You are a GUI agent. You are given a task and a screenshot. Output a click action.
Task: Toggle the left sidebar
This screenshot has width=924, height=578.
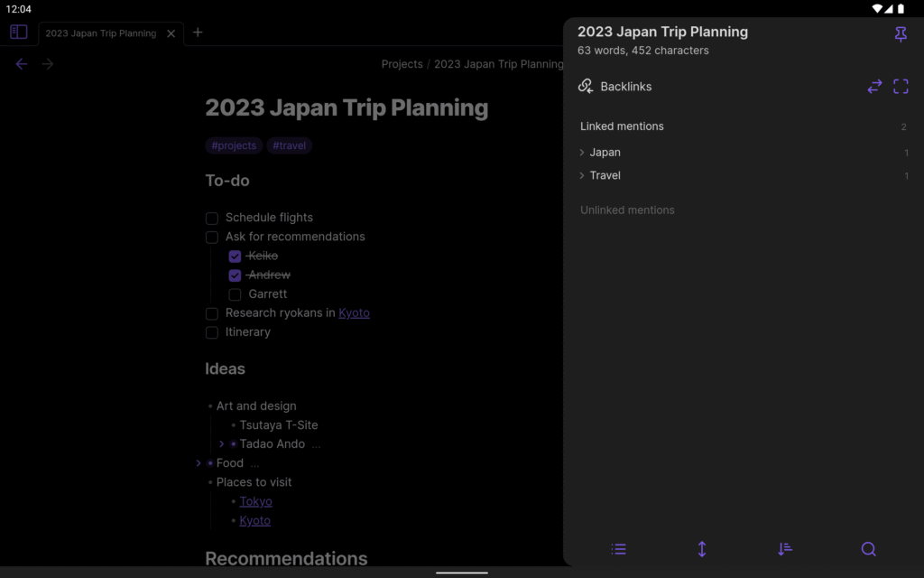pyautogui.click(x=17, y=32)
